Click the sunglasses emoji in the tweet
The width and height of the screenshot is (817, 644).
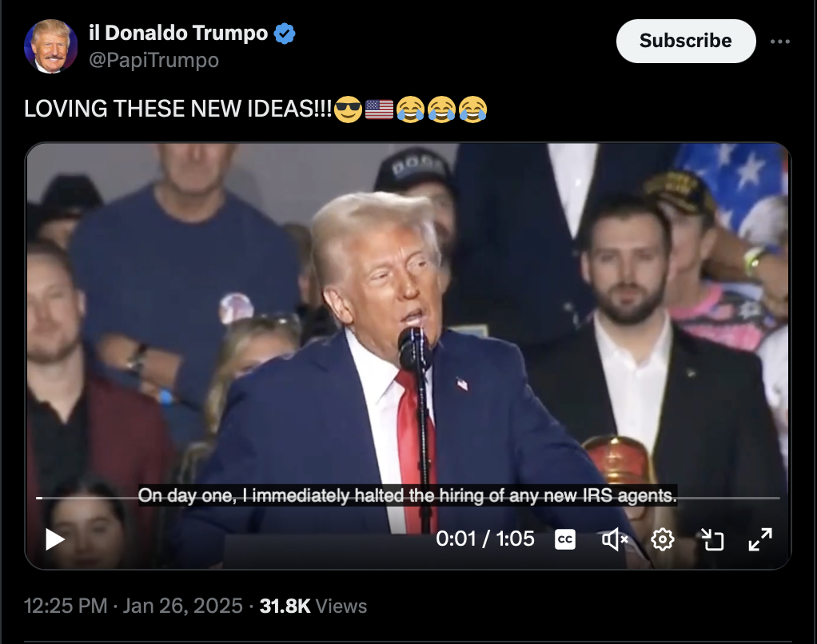click(x=348, y=109)
